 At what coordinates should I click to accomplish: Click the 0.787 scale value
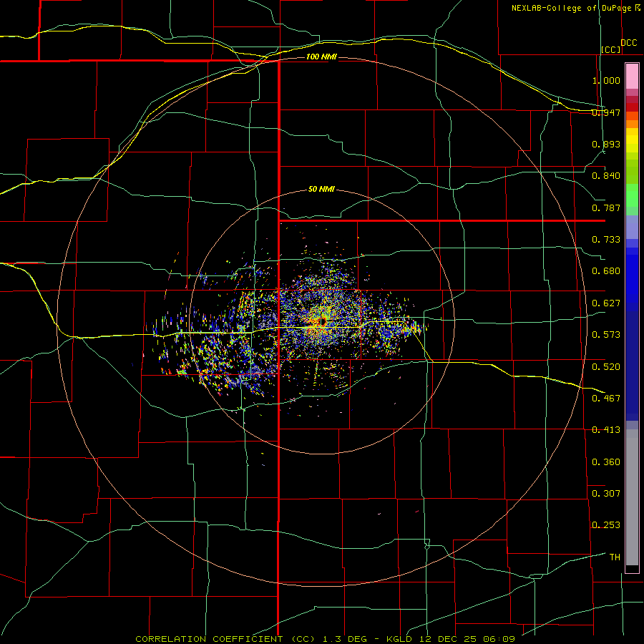coord(606,208)
